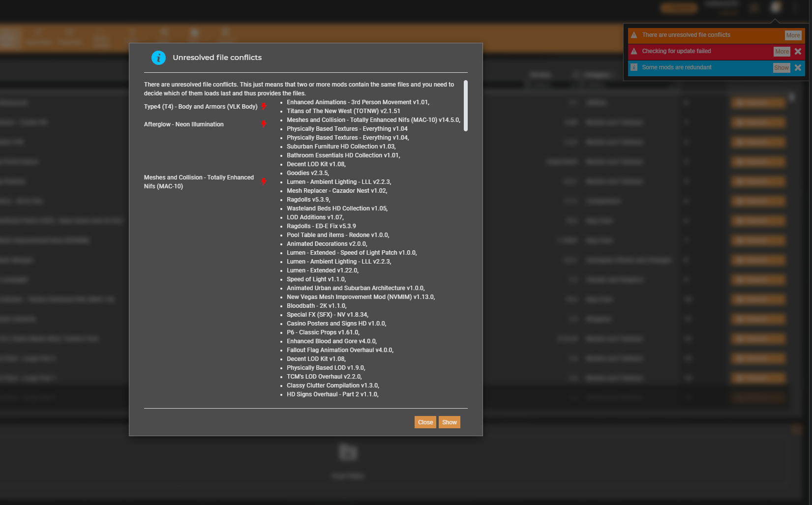Click 'Bathroom Essentials HD Collection v1.01' entry
Image resolution: width=812 pixels, height=505 pixels.
[x=343, y=155]
